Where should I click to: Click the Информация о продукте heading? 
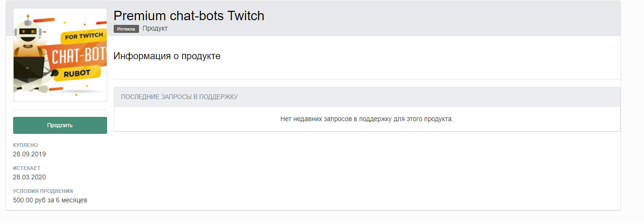[x=167, y=56]
